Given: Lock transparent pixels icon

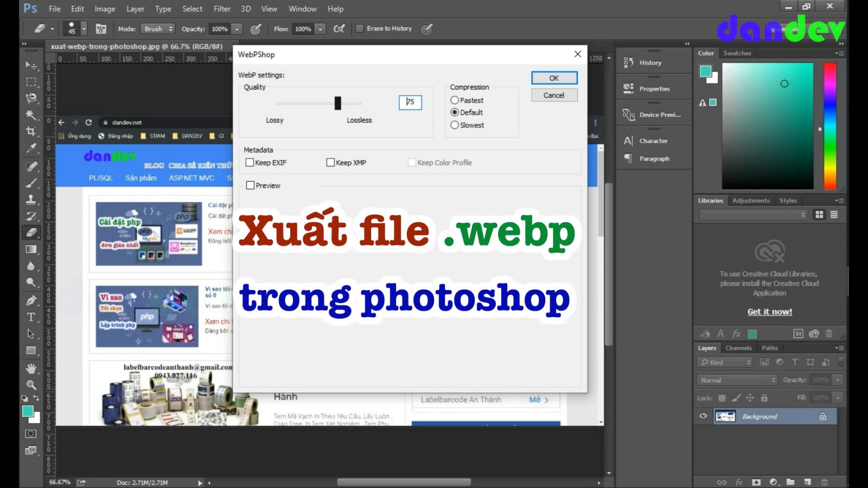Looking at the screenshot, I should pyautogui.click(x=722, y=398).
